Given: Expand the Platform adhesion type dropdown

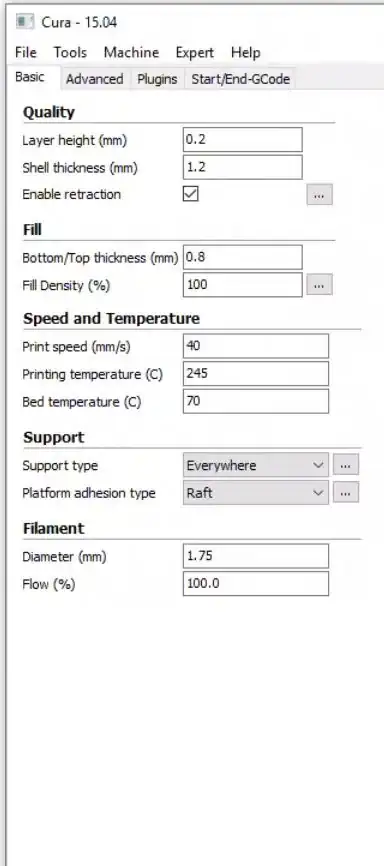Looking at the screenshot, I should (256, 493).
